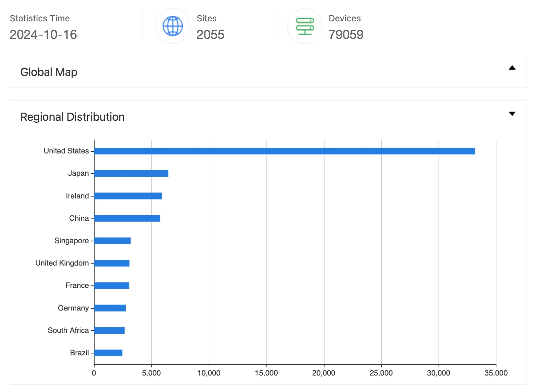Click the 25,000 x-axis tick label
Viewport: 537px width, 392px height.
[x=381, y=373]
